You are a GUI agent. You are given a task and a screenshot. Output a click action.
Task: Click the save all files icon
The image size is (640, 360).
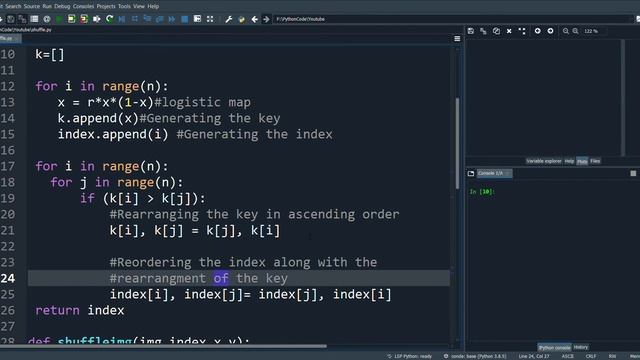coord(22,19)
